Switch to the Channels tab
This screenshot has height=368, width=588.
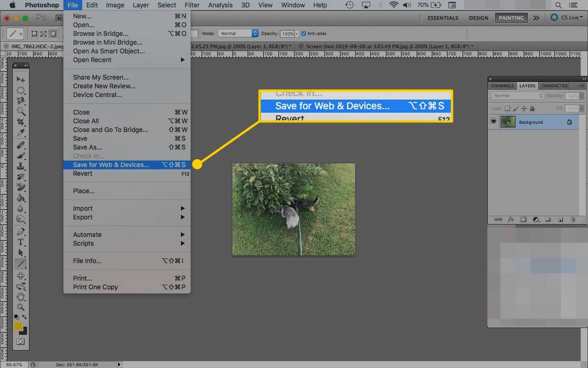point(502,86)
